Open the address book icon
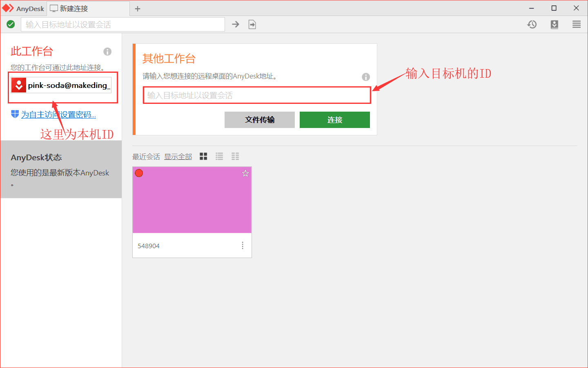Viewport: 588px width, 368px height. pyautogui.click(x=554, y=24)
